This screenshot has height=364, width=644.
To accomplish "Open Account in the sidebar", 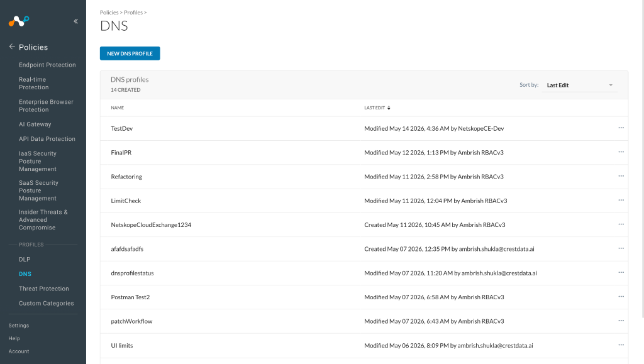I will pyautogui.click(x=19, y=351).
